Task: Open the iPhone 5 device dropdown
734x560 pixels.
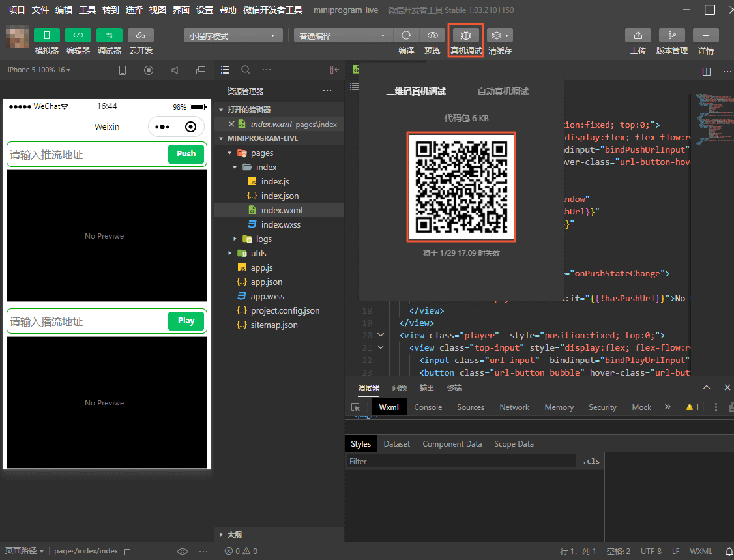Action: (x=39, y=70)
